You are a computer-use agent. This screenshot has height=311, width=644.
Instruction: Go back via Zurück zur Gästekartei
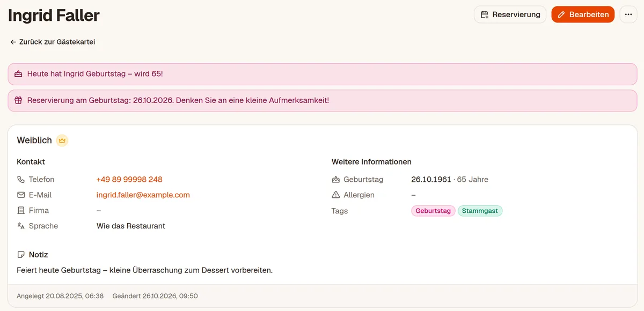click(x=53, y=42)
